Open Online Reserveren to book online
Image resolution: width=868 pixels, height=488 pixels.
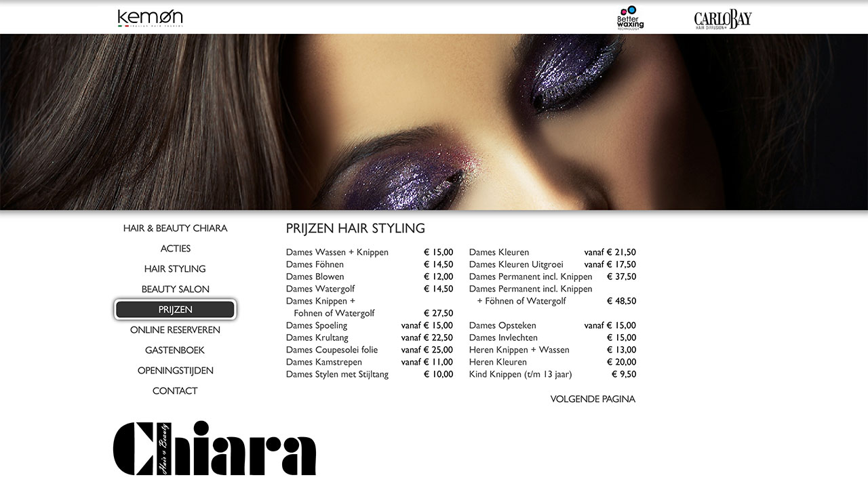[175, 330]
